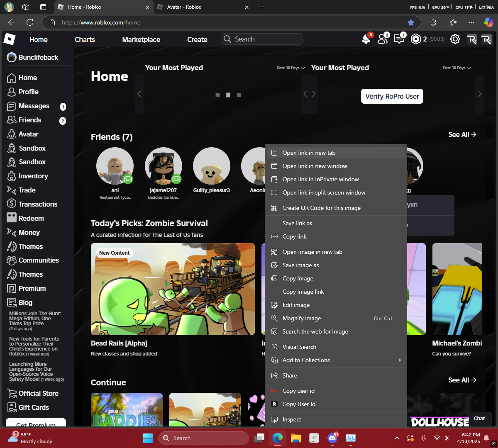Click the right-edge carousel next arrow
Screen dimensions: 498x448
[480, 94]
